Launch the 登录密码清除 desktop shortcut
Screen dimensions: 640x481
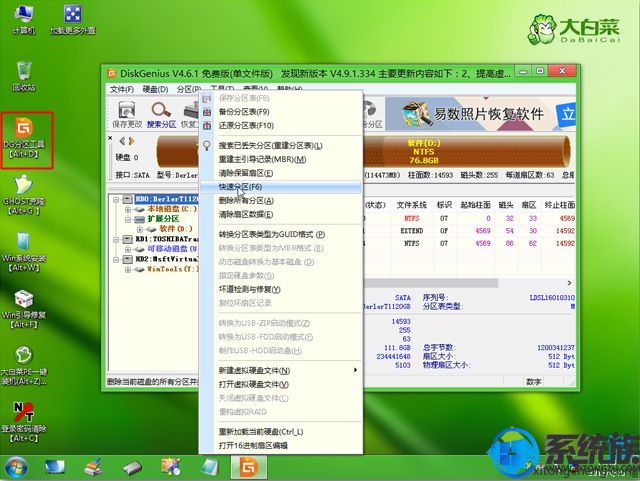(x=24, y=422)
